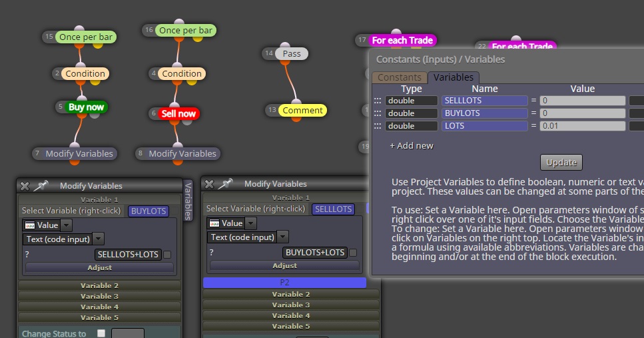The height and width of the screenshot is (338, 644).
Task: Toggle checkbox beside BUYLOTS+LOTS field
Action: (353, 253)
